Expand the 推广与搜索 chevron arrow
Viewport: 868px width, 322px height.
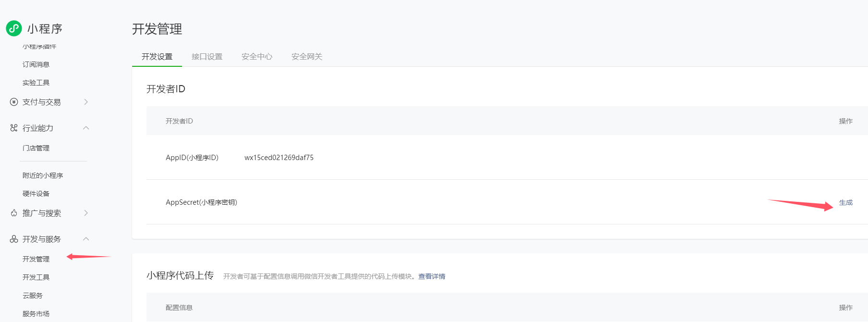[86, 213]
